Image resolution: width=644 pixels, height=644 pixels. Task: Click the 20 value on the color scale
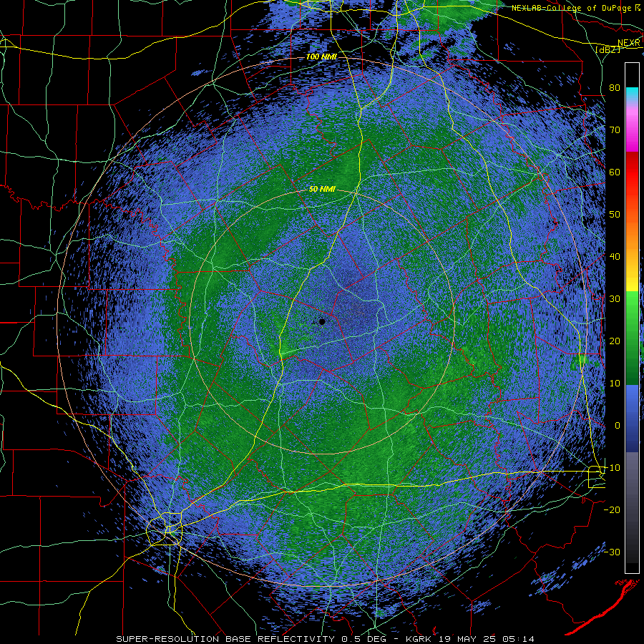(615, 341)
